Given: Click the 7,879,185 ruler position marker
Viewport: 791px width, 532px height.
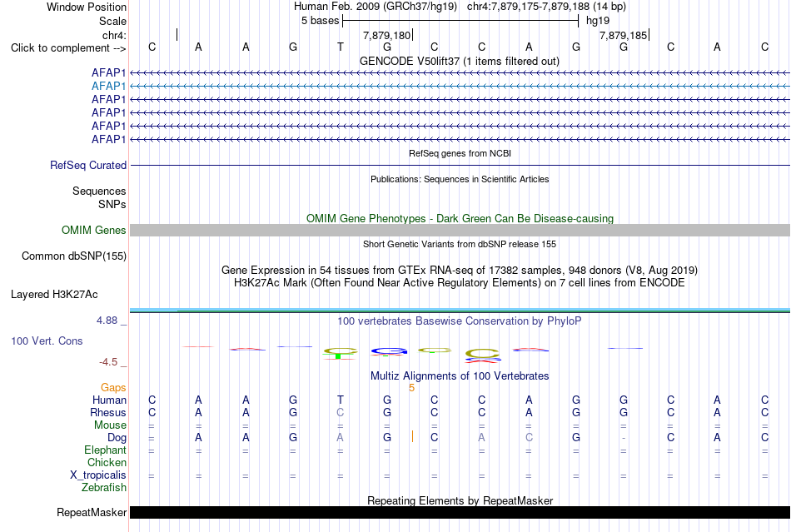Looking at the screenshot, I should click(x=623, y=35).
